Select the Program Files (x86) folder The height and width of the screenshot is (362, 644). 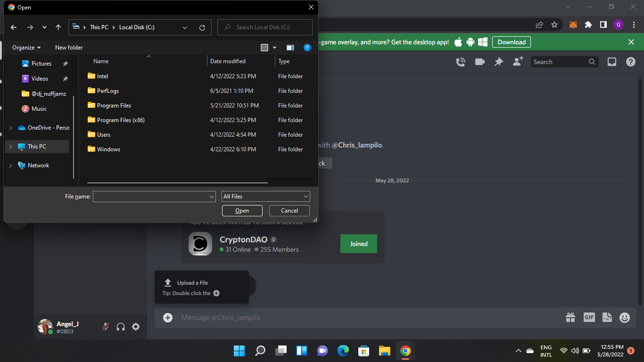click(121, 120)
